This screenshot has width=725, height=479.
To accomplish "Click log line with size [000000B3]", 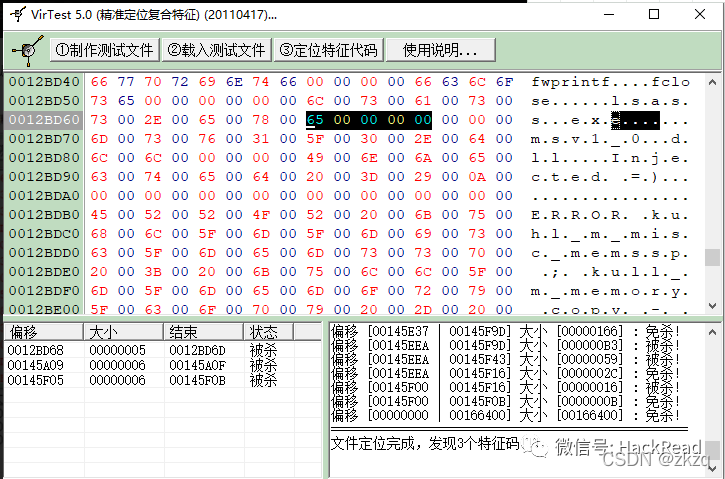I will (506, 345).
